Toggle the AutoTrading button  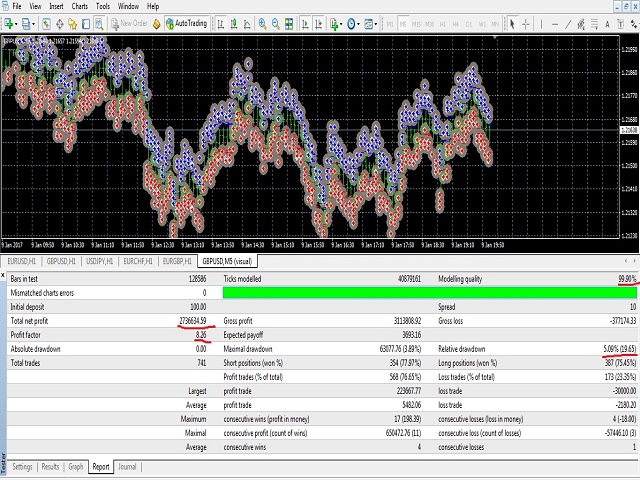click(187, 23)
